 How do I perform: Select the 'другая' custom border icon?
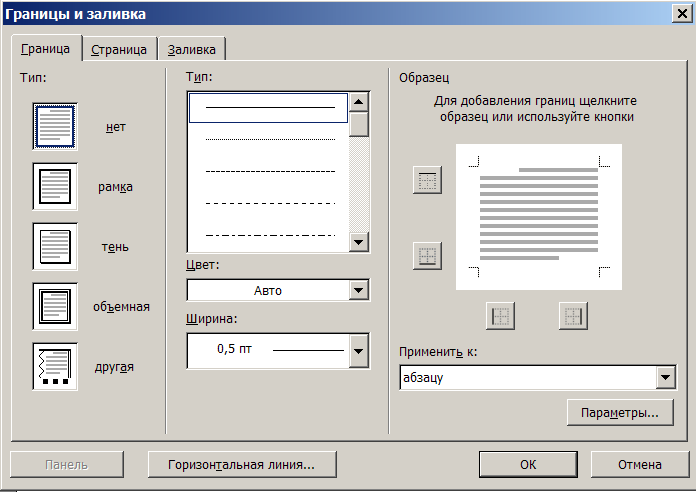point(55,366)
